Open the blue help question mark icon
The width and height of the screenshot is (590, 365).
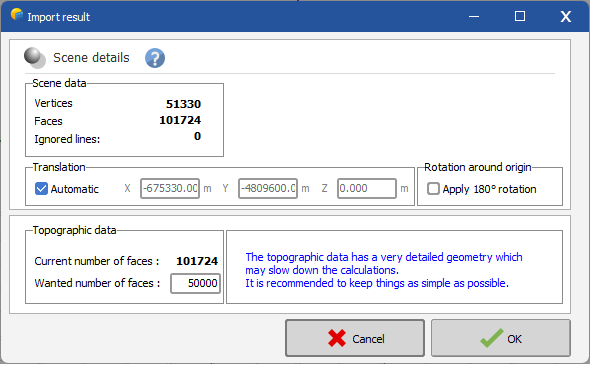point(155,58)
